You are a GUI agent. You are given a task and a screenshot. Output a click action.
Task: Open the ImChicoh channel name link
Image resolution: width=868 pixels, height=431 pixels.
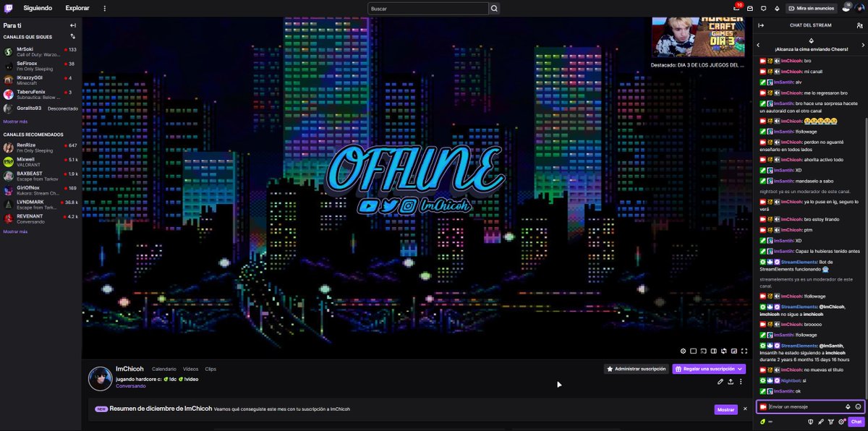pyautogui.click(x=129, y=369)
